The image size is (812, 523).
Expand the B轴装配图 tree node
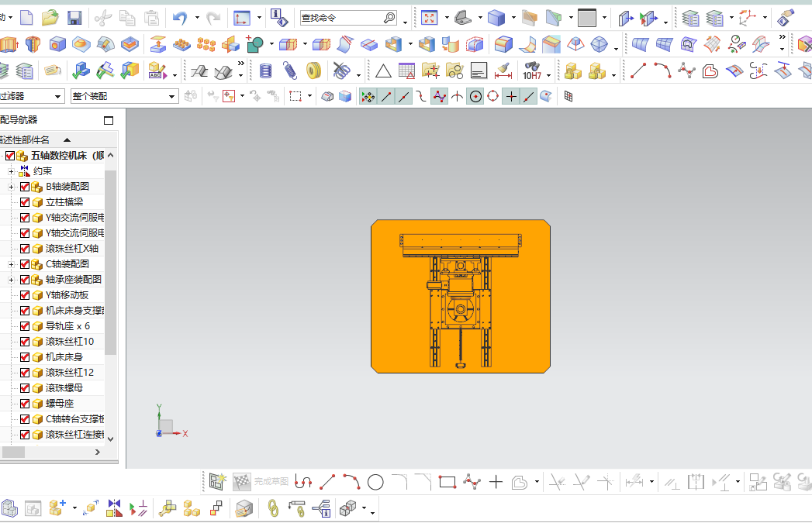[x=12, y=187]
